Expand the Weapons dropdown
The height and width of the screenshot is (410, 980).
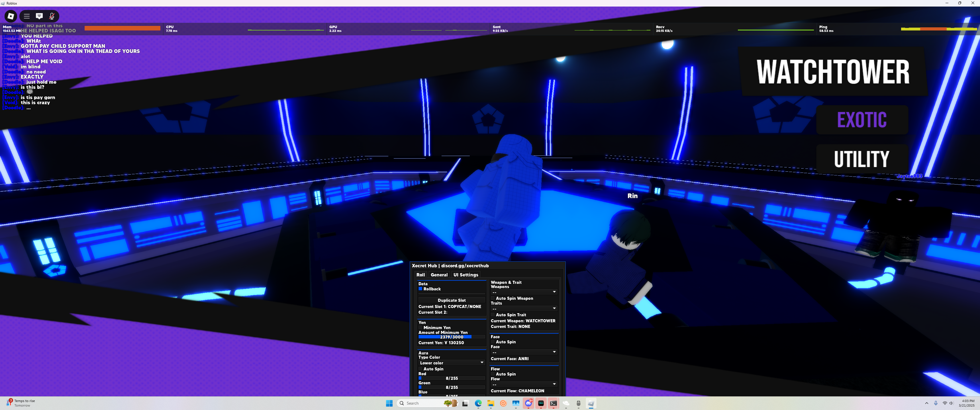(x=524, y=292)
